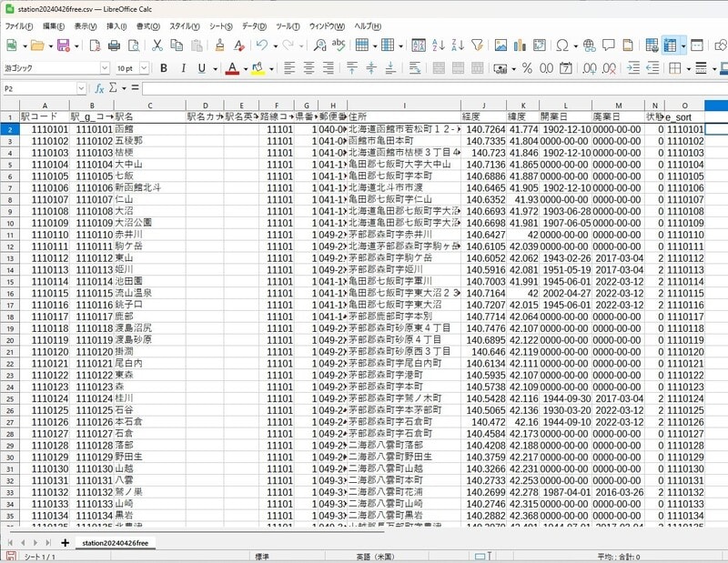Select column I header
The width and height of the screenshot is (728, 563).
(x=404, y=106)
